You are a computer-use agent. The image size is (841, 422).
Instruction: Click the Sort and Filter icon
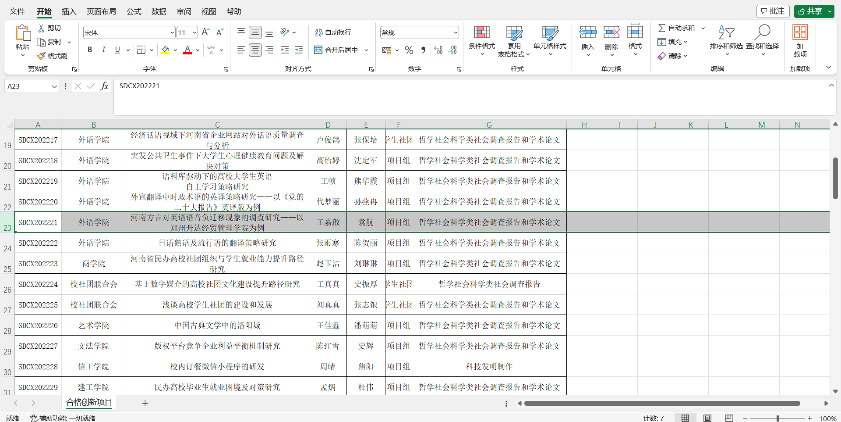tap(727, 38)
